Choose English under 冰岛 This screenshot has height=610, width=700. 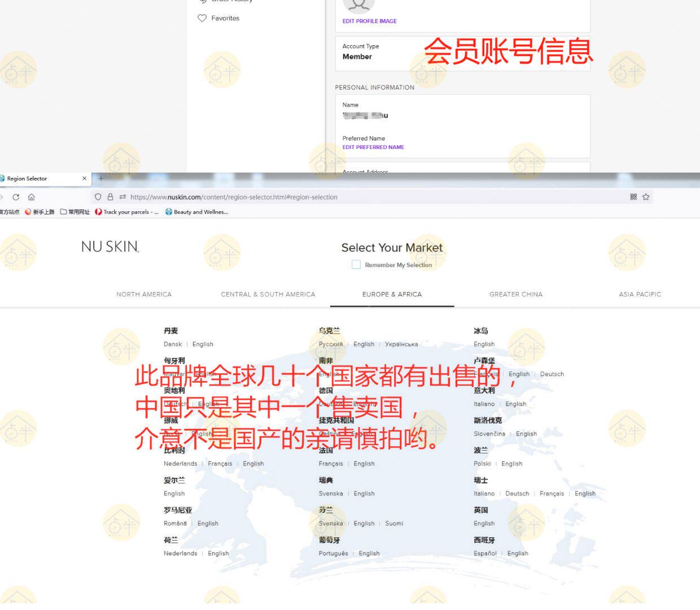click(484, 345)
